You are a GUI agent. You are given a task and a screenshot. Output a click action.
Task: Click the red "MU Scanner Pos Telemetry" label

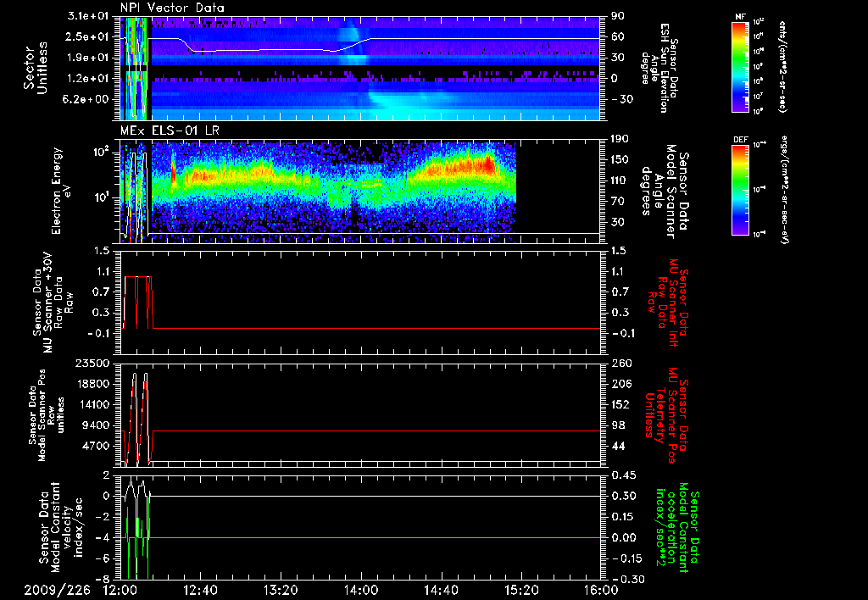point(666,415)
